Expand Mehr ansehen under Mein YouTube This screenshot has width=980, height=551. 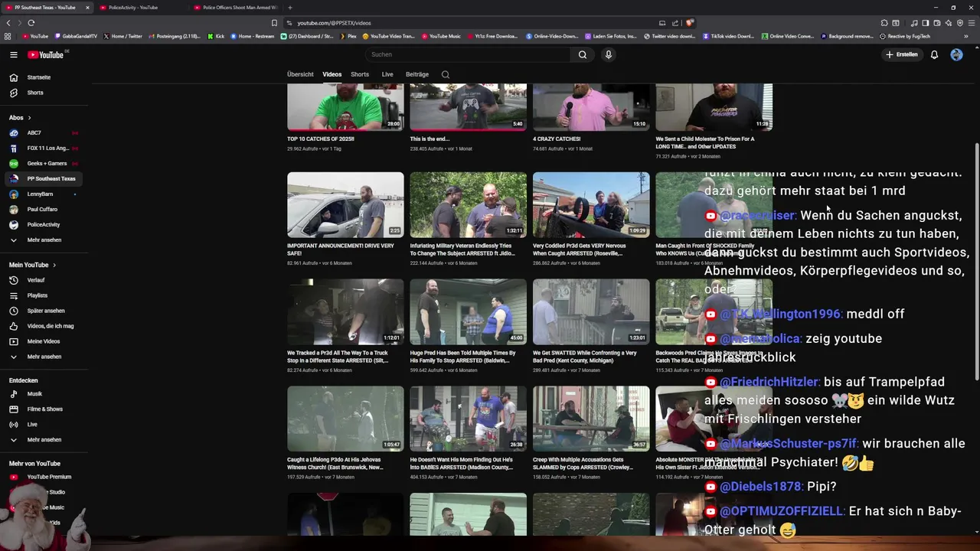[46, 357]
